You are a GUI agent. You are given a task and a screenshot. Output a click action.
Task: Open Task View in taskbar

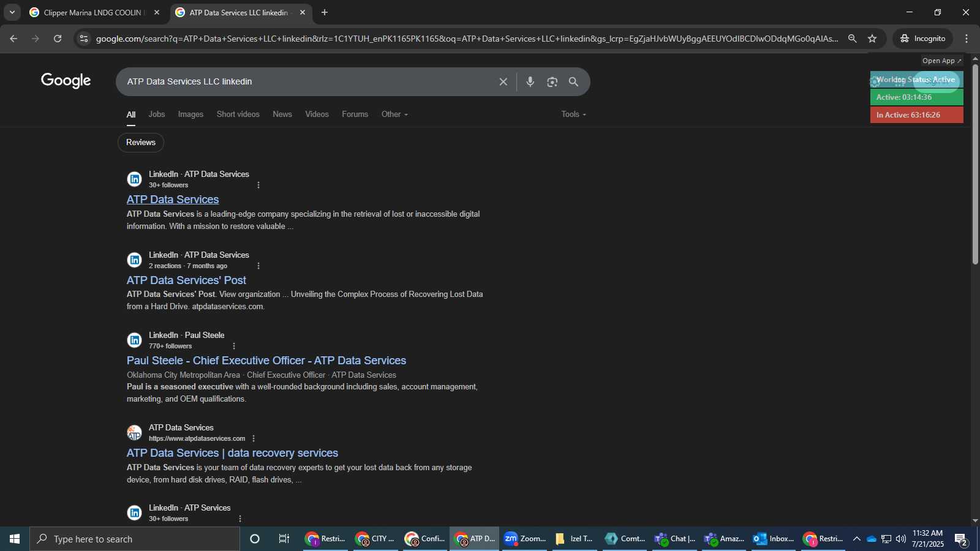pyautogui.click(x=284, y=539)
